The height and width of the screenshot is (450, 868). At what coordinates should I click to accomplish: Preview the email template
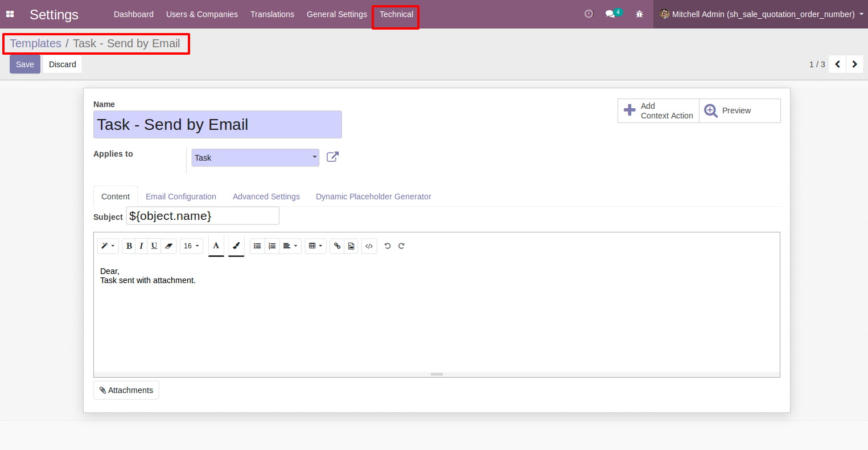click(x=739, y=111)
